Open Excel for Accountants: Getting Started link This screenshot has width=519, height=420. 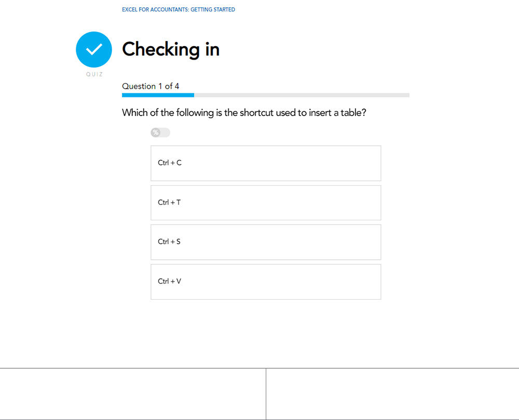[178, 9]
